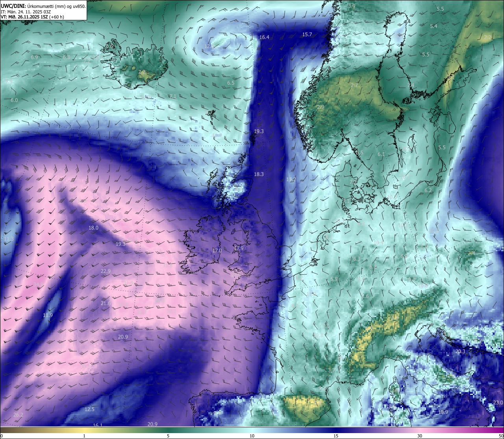
Task: Click the value 6.1 over southern Sweden
Action: click(x=381, y=154)
